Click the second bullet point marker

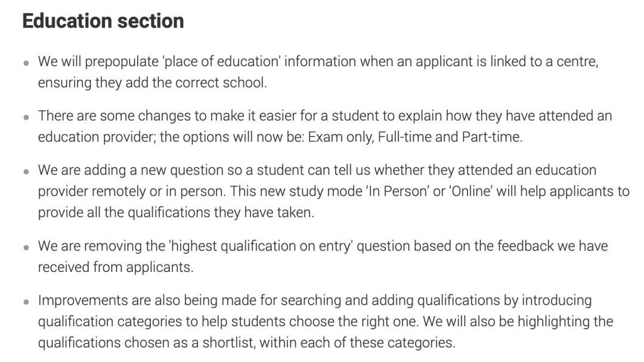(26, 117)
